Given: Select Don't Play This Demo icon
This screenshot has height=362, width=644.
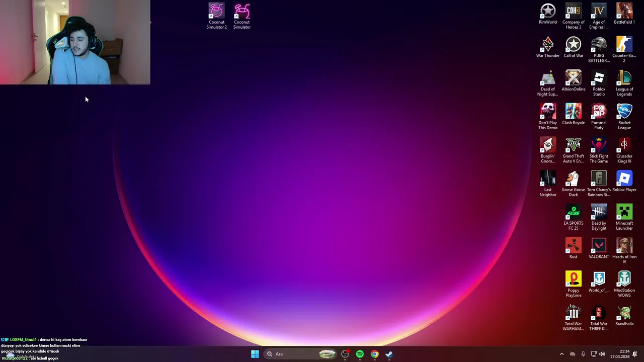Looking at the screenshot, I should 548,117.
